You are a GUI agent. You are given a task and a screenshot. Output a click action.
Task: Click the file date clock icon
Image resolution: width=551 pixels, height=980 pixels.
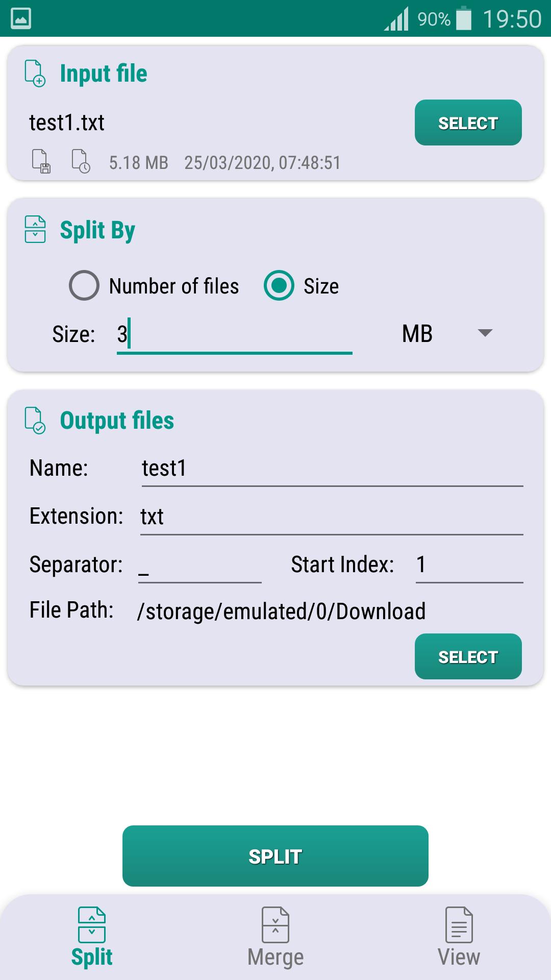tap(81, 162)
